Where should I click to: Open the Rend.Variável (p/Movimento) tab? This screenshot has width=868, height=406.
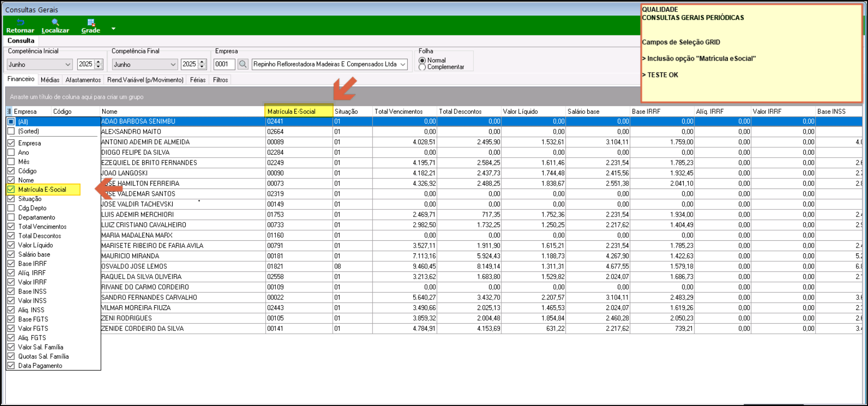[145, 80]
